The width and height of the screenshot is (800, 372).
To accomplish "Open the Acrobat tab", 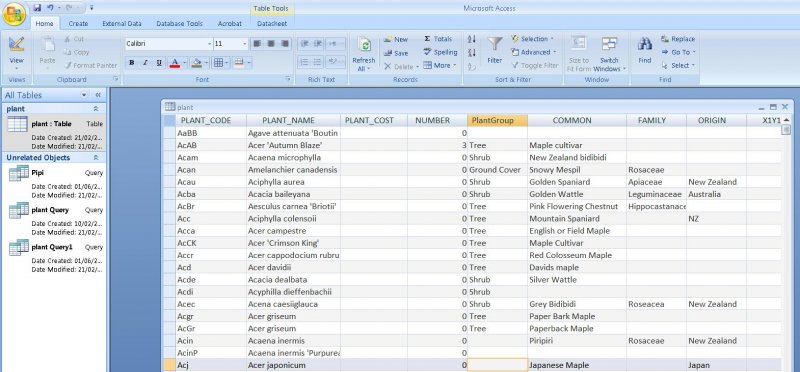I will [230, 23].
